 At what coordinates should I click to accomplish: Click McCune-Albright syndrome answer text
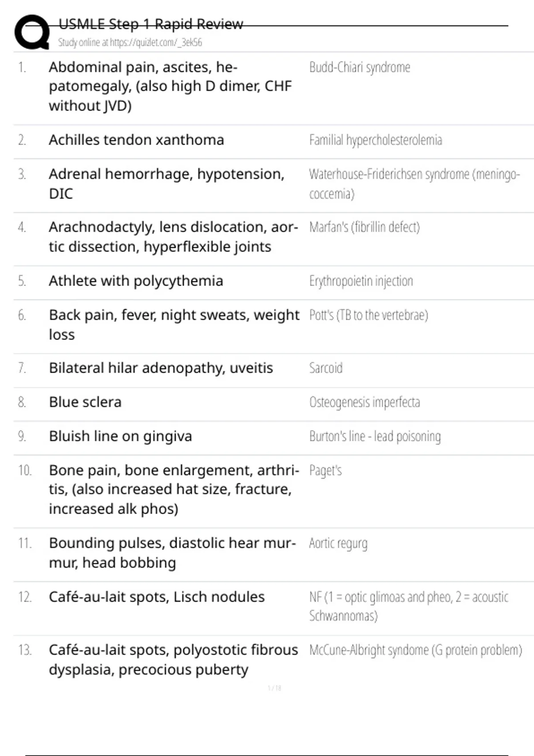(415, 650)
